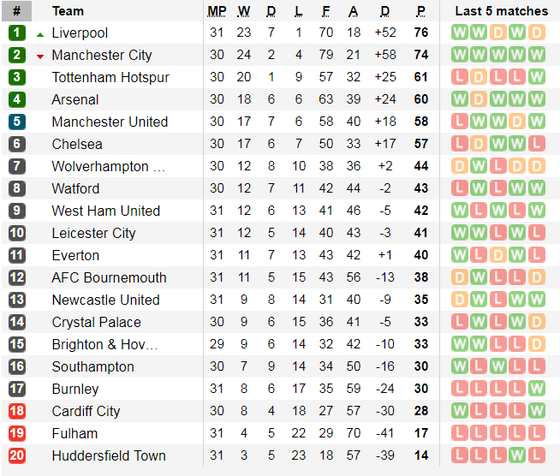Click Cardiff City's red position 18 badge

pyautogui.click(x=17, y=411)
